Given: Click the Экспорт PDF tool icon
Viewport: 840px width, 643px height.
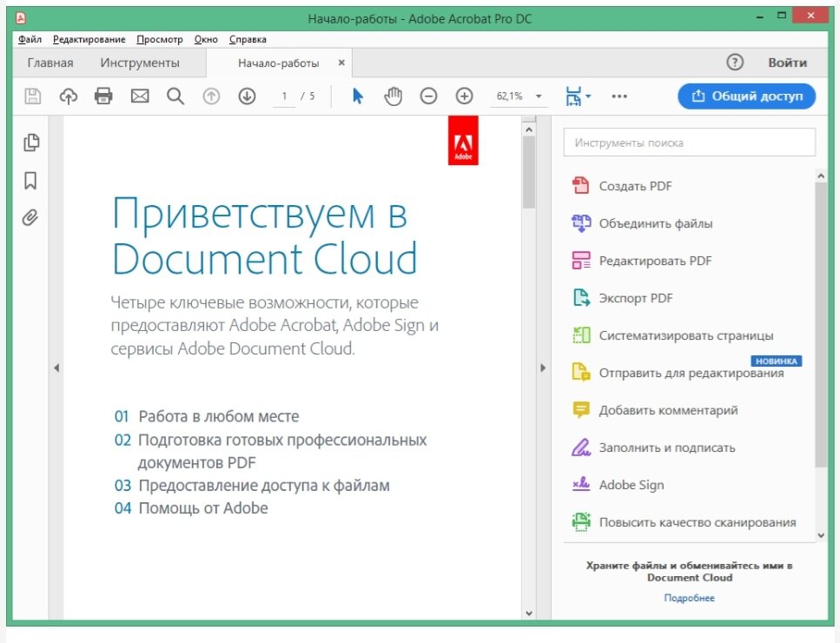Looking at the screenshot, I should tap(581, 297).
